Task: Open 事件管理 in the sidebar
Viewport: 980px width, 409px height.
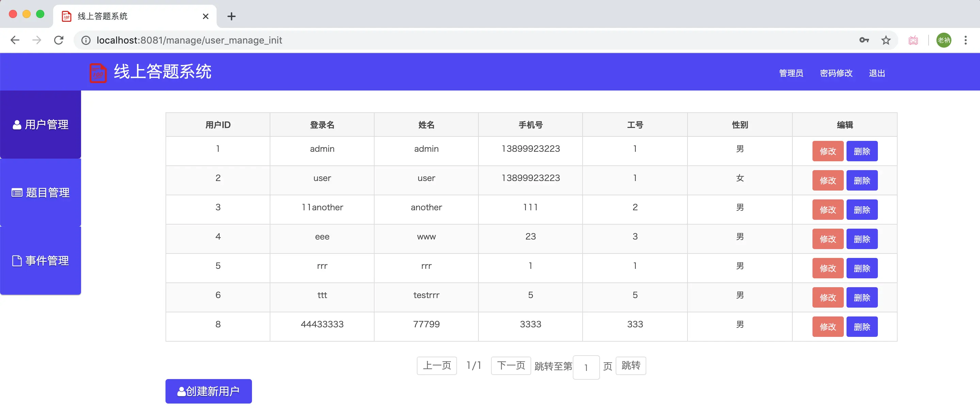Action: point(41,260)
